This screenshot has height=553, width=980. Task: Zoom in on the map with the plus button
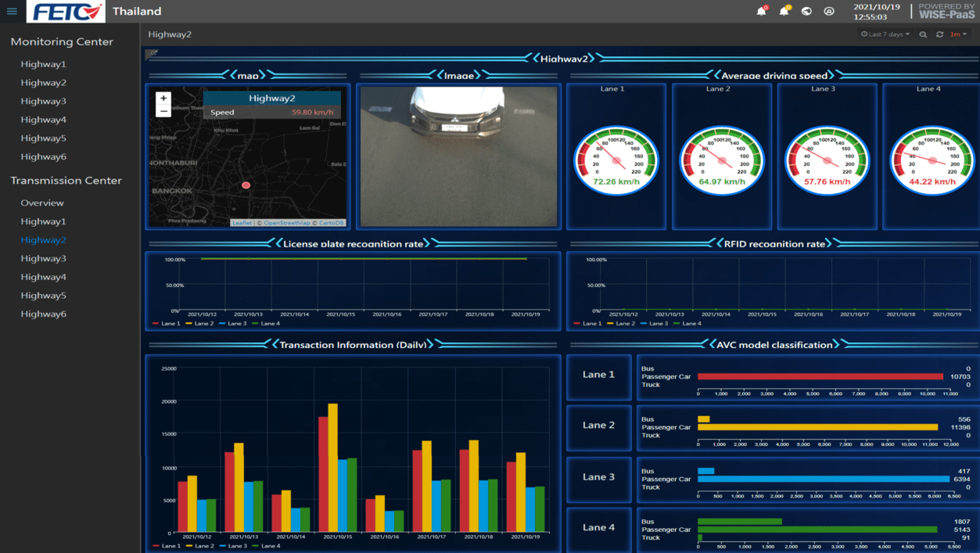[163, 99]
